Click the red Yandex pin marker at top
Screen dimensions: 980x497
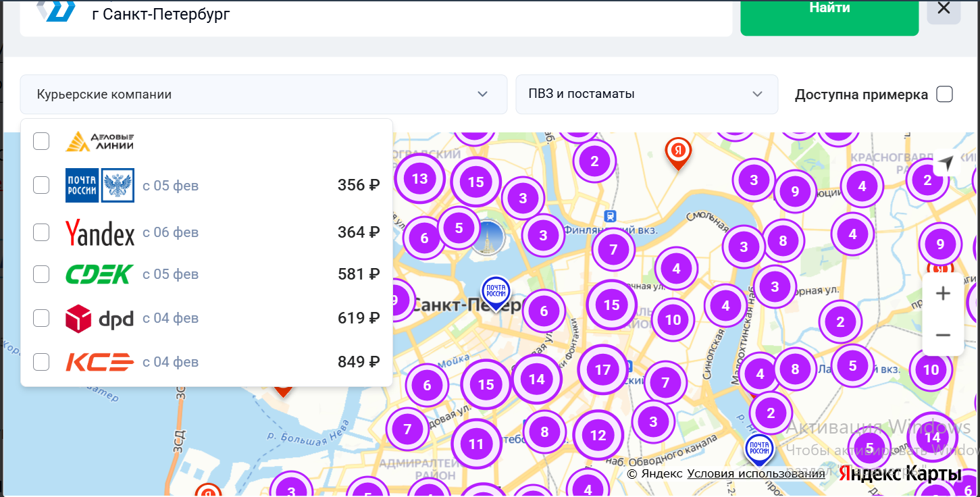(678, 151)
